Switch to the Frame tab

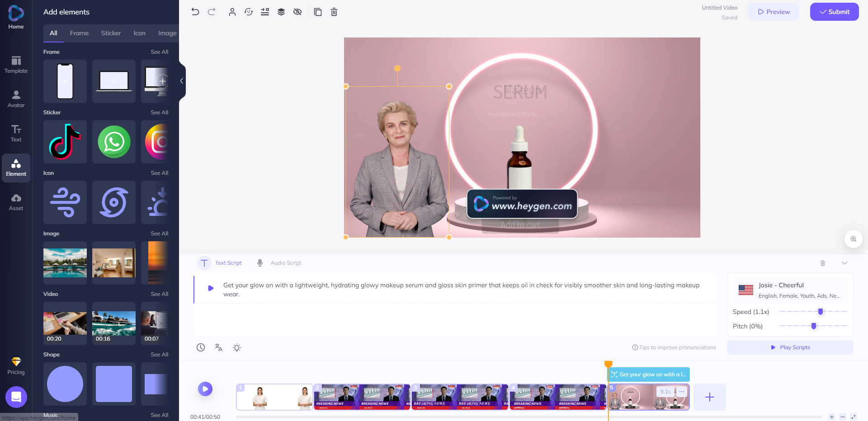(79, 33)
